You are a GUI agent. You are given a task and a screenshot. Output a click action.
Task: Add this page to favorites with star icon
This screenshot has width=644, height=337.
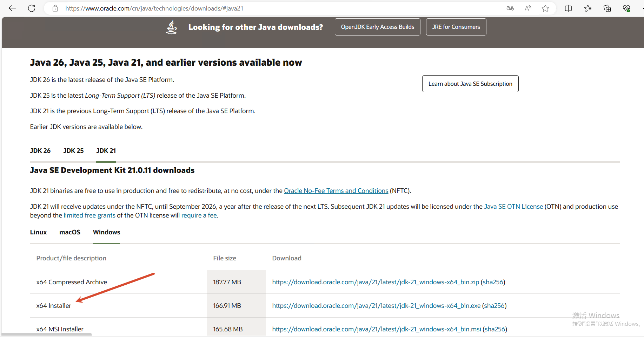point(545,8)
